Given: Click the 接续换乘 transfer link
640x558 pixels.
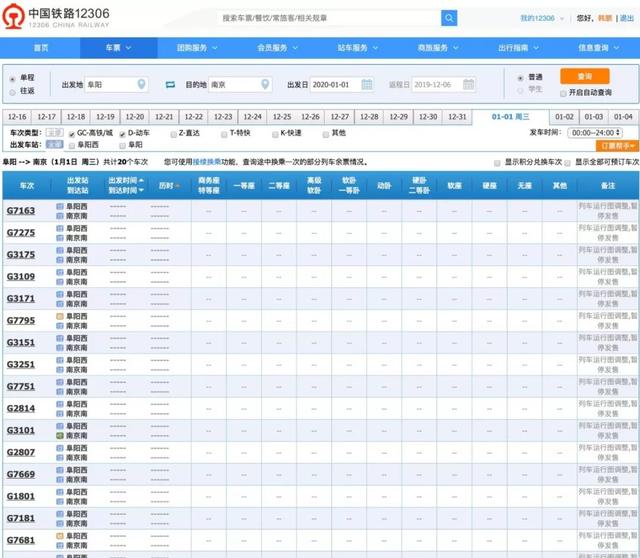Looking at the screenshot, I should pos(207,162).
